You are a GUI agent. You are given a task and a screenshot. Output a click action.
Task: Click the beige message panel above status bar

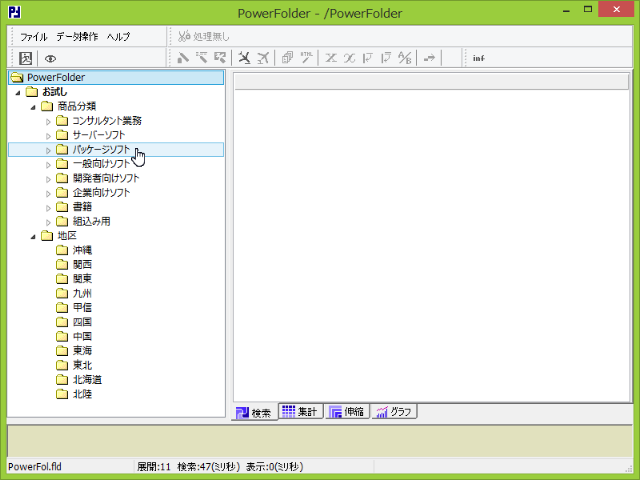click(320, 441)
